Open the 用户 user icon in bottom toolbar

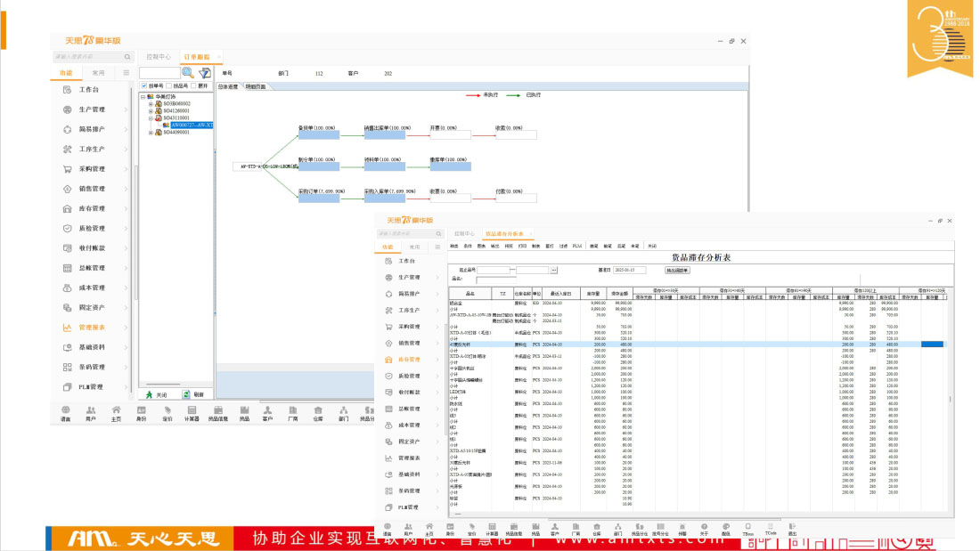point(90,413)
